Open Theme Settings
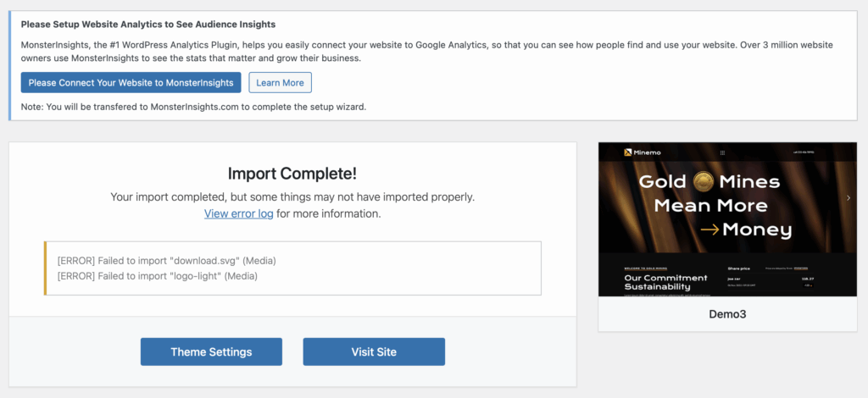Screen dimensions: 868x398 [x=211, y=351]
